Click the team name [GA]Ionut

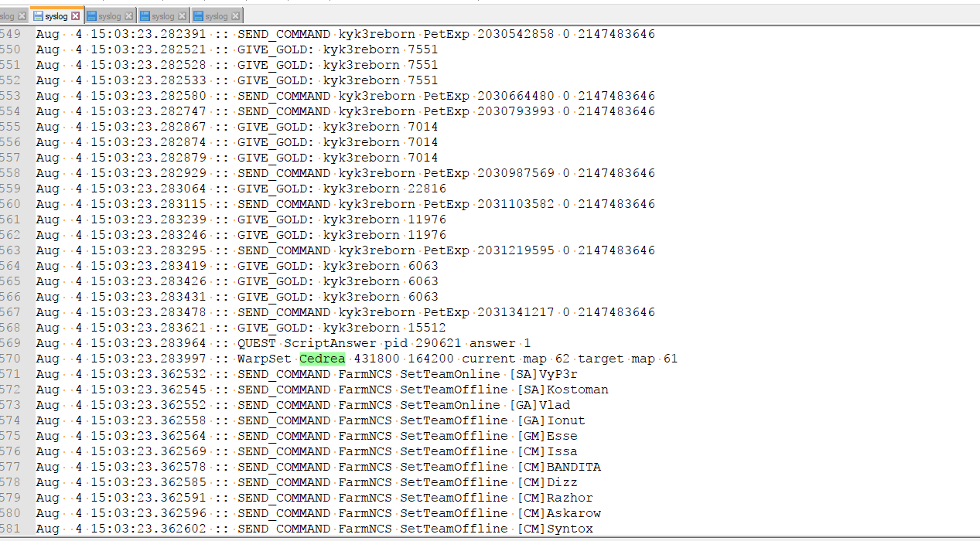click(551, 420)
